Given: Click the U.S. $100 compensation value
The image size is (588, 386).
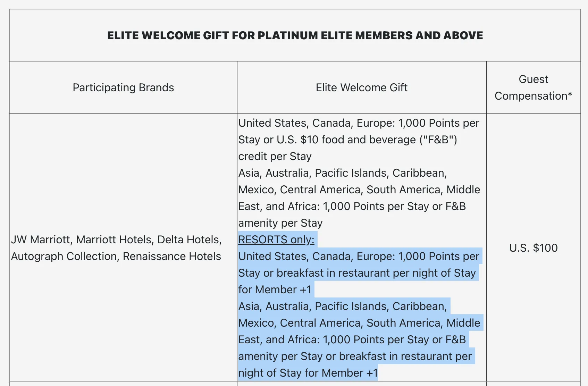Looking at the screenshot, I should 533,248.
